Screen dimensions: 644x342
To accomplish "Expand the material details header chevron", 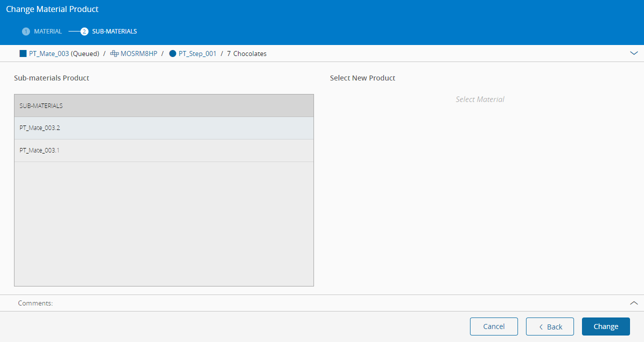I will [633, 53].
